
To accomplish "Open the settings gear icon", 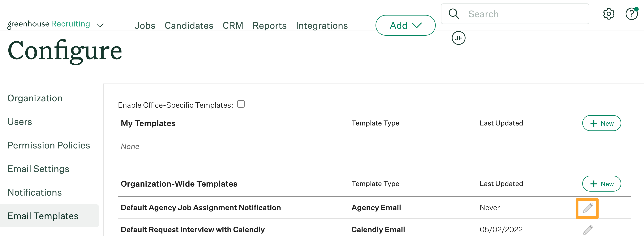I will [609, 14].
